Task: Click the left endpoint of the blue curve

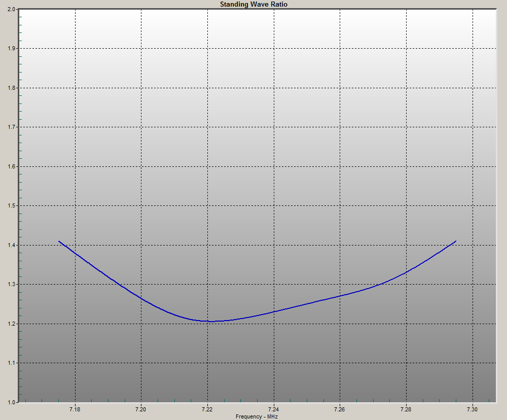Action: [59, 241]
